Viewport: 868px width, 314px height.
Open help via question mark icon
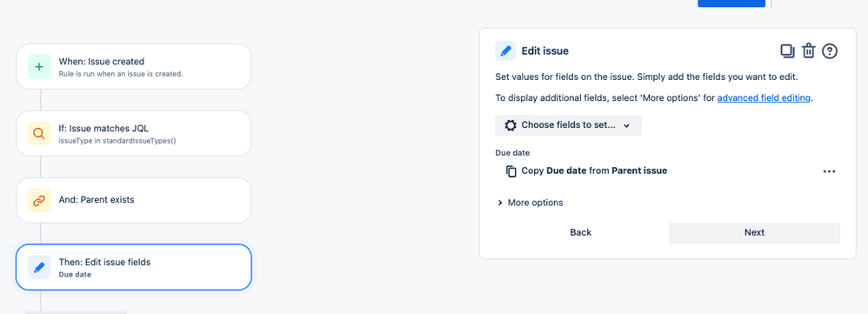click(830, 51)
